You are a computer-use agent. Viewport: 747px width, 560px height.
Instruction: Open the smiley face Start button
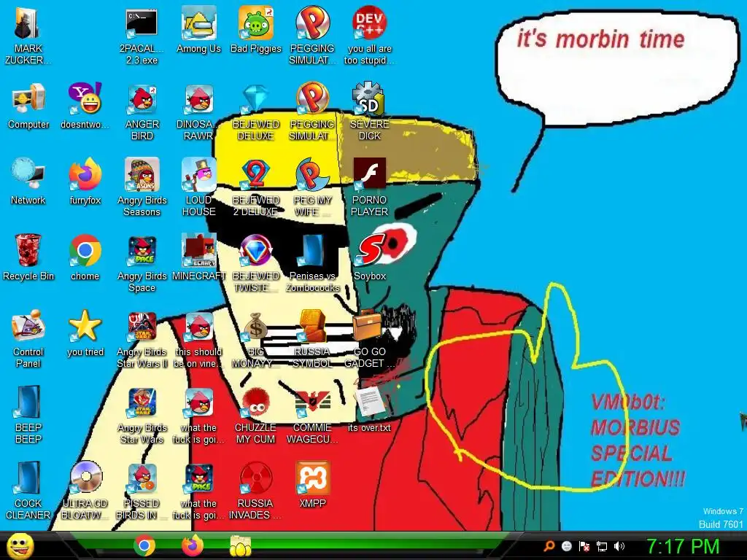[20, 545]
